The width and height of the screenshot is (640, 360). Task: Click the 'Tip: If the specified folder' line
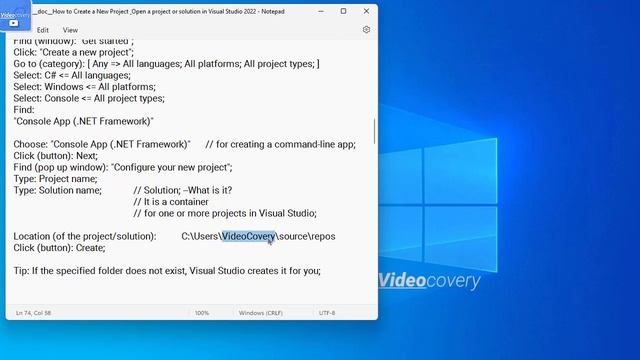[167, 271]
